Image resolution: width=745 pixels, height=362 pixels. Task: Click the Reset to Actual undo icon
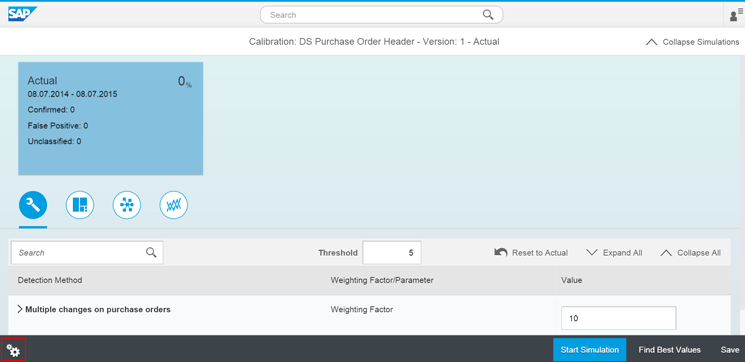501,252
